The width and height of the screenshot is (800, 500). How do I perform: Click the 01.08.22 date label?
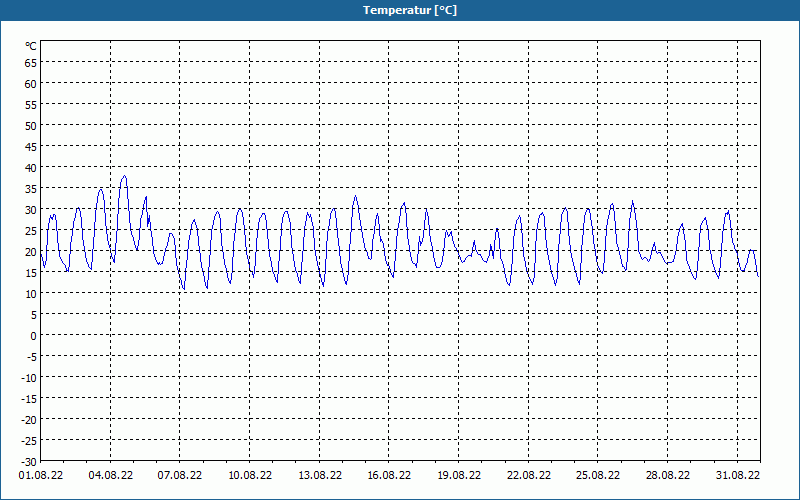(41, 475)
